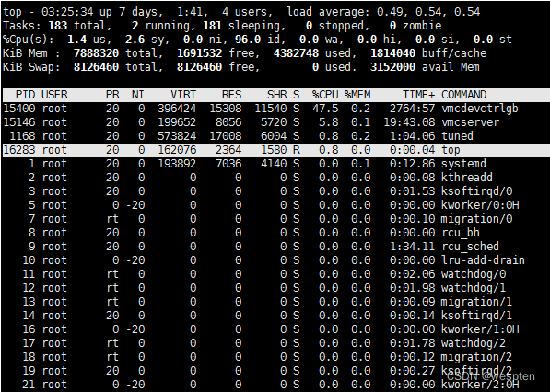The height and width of the screenshot is (392, 550).
Task: Click the ksoftirqd/0 process name
Action: click(476, 191)
